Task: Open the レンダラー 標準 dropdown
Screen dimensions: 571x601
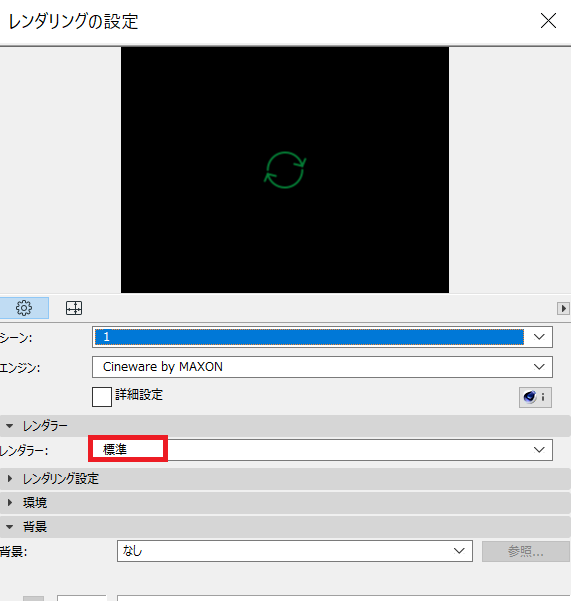Action: pos(322,450)
